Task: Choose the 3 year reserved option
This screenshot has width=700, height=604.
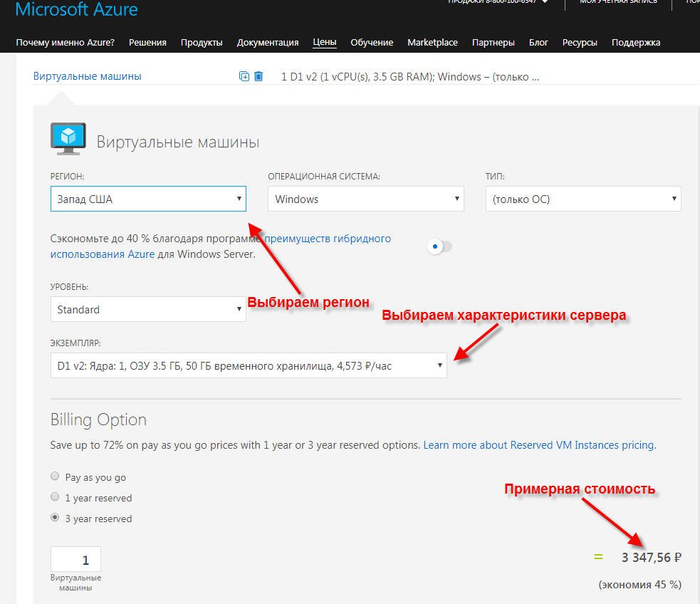Action: tap(56, 518)
